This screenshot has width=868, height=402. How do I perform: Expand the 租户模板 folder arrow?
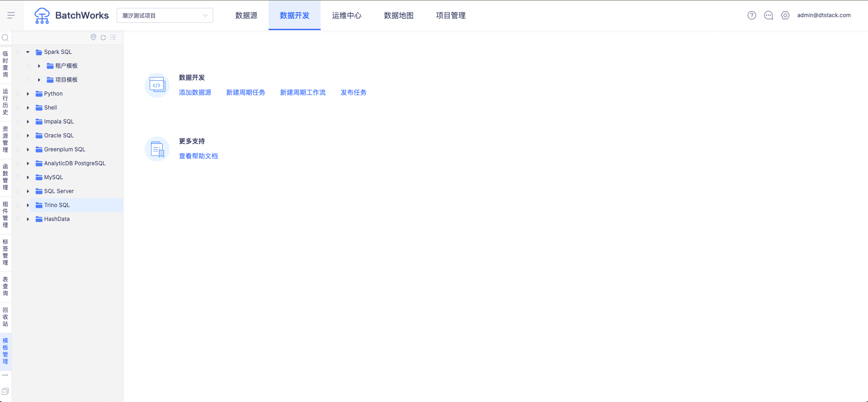(39, 66)
